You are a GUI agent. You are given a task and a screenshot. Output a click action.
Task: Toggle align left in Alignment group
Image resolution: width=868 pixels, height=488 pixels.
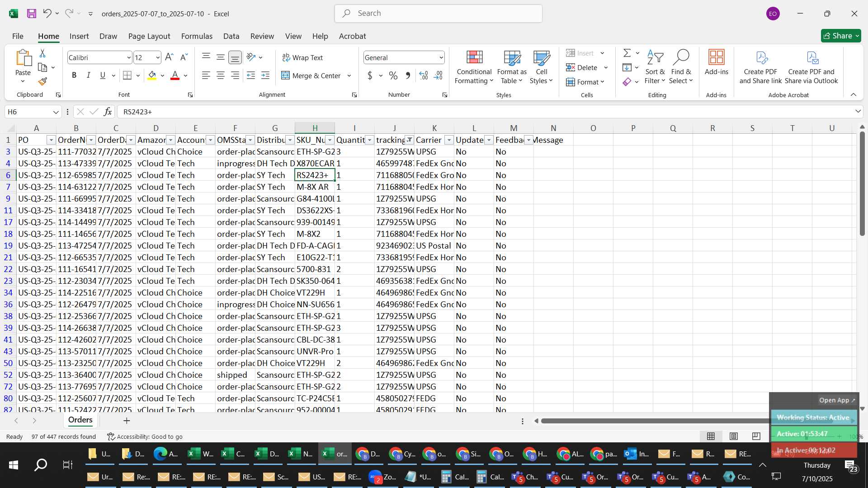[x=206, y=75]
